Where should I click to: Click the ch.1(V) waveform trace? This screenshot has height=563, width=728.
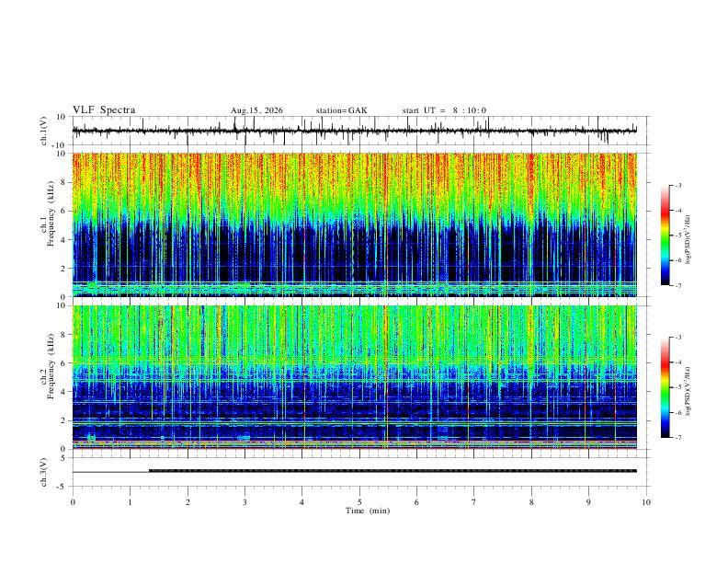pos(354,131)
